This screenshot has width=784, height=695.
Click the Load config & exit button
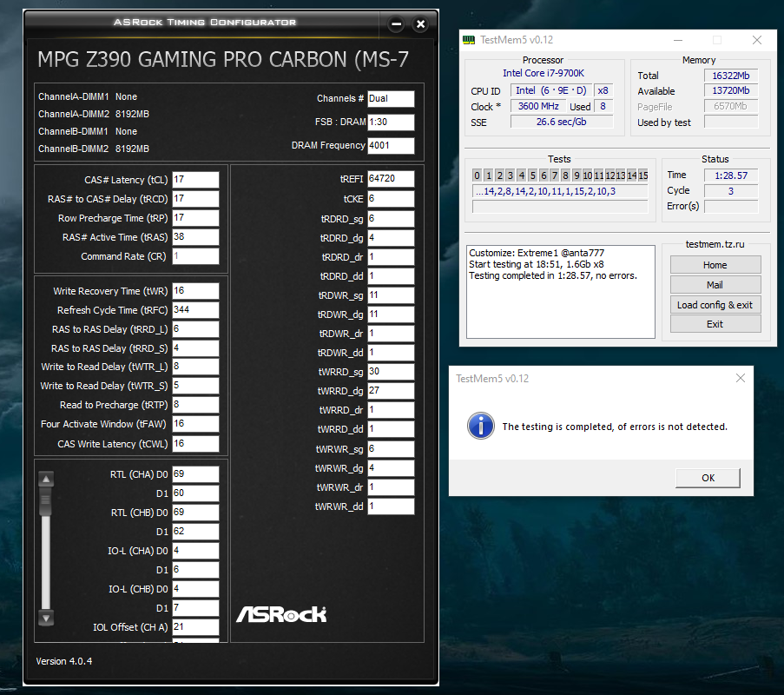[715, 305]
